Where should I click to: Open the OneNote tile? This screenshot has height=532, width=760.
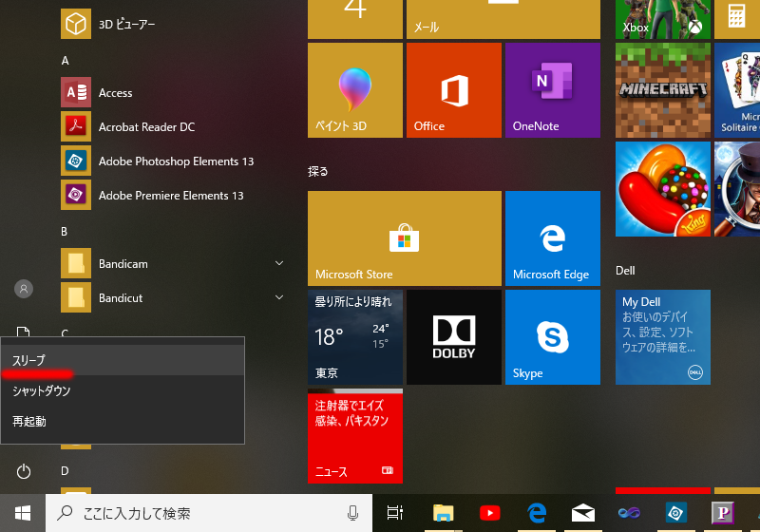[x=553, y=90]
